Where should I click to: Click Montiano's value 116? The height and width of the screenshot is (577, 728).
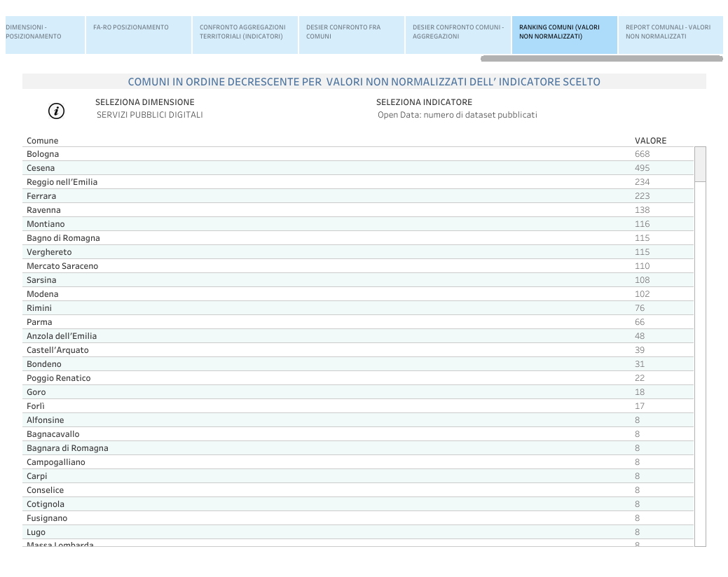(642, 224)
